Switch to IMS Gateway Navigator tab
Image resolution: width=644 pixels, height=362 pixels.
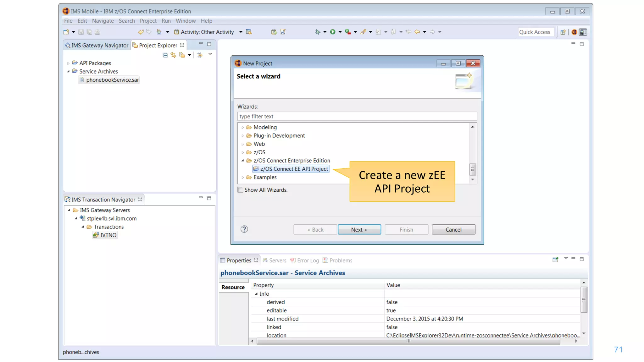tap(97, 45)
